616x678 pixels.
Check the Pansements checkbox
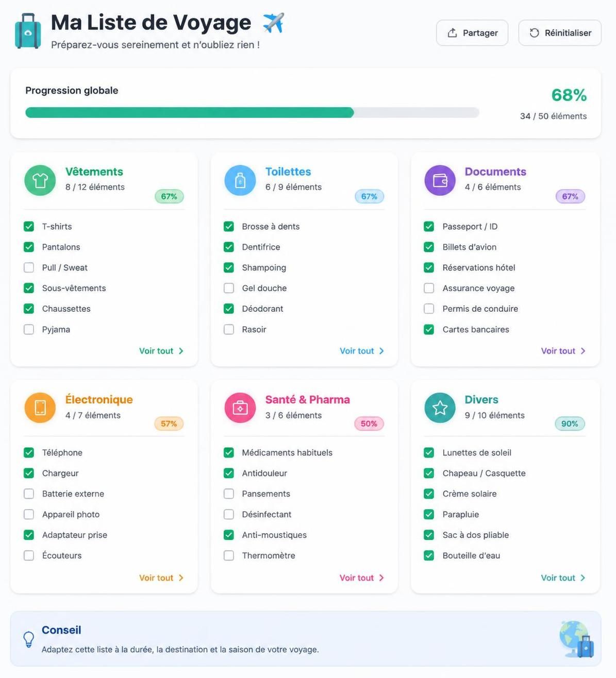[229, 494]
